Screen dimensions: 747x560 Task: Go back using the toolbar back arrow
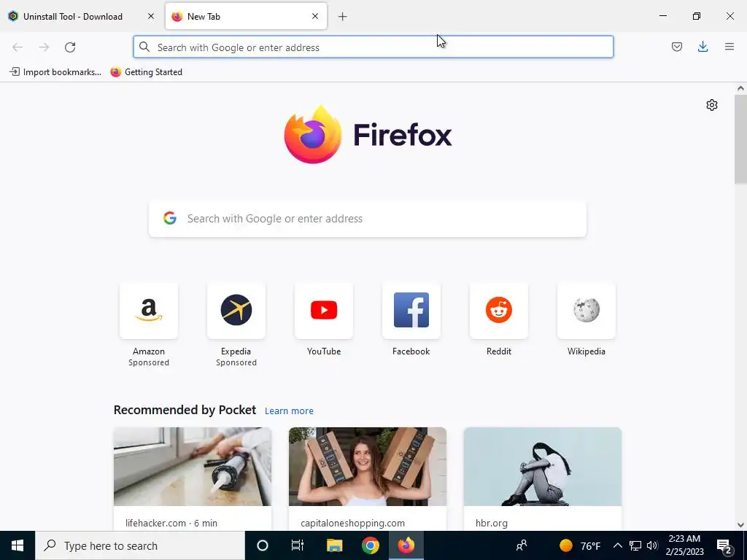point(18,47)
